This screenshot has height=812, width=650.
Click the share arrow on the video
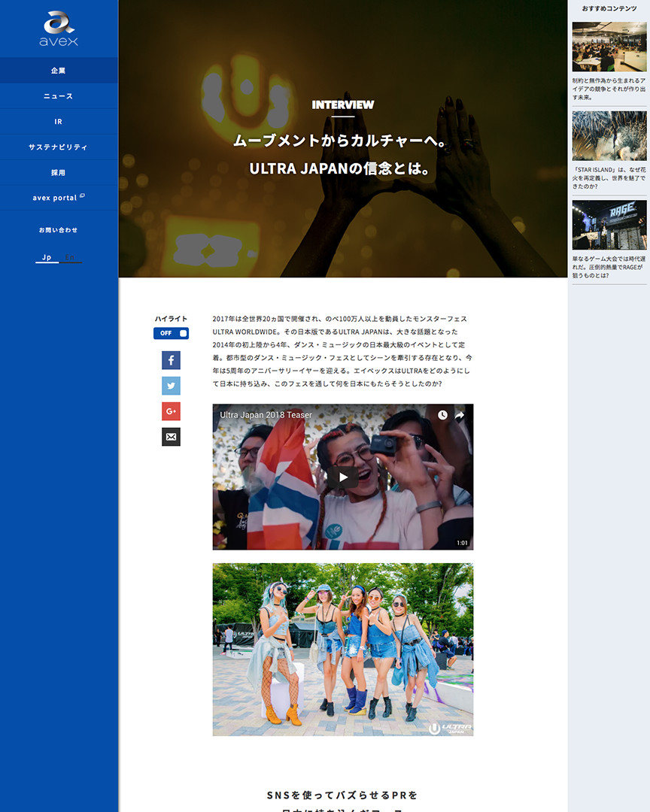point(459,415)
